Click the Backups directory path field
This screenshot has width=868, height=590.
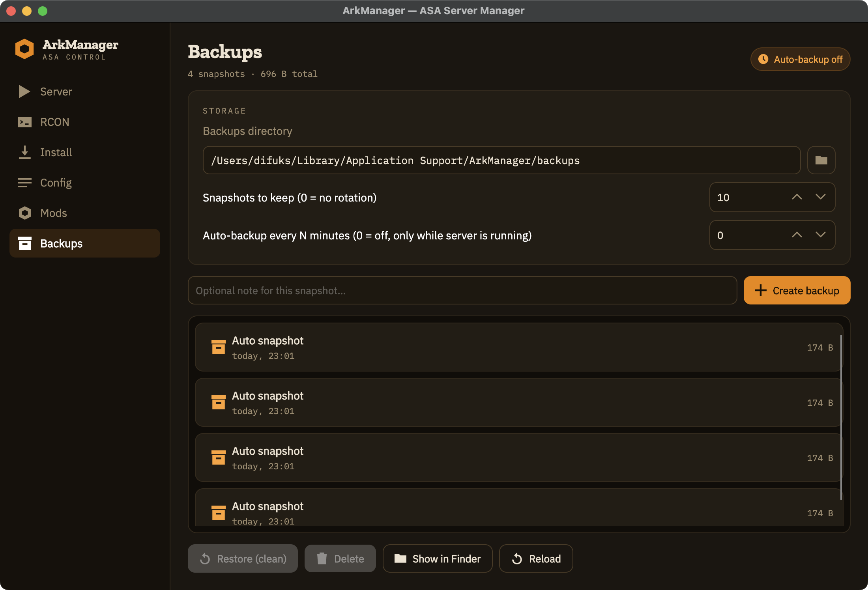501,160
